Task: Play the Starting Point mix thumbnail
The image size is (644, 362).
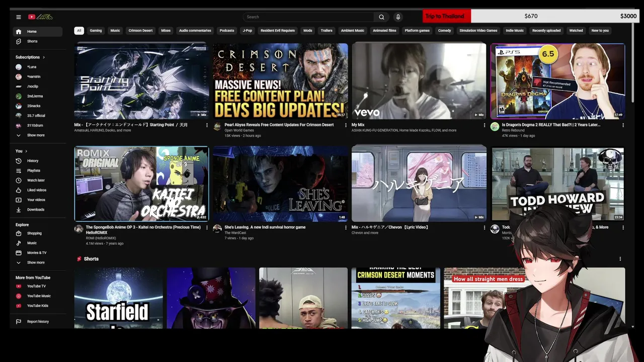Action: [x=141, y=81]
